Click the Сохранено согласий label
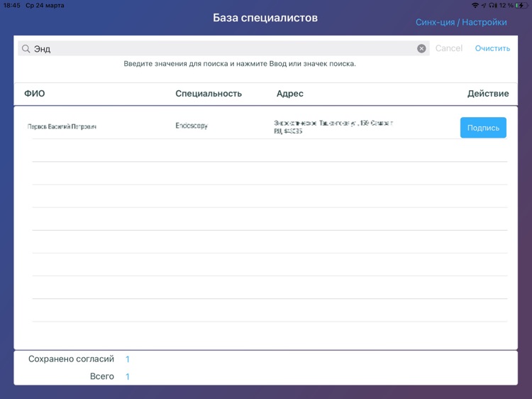This screenshot has height=399, width=532. pyautogui.click(x=71, y=359)
